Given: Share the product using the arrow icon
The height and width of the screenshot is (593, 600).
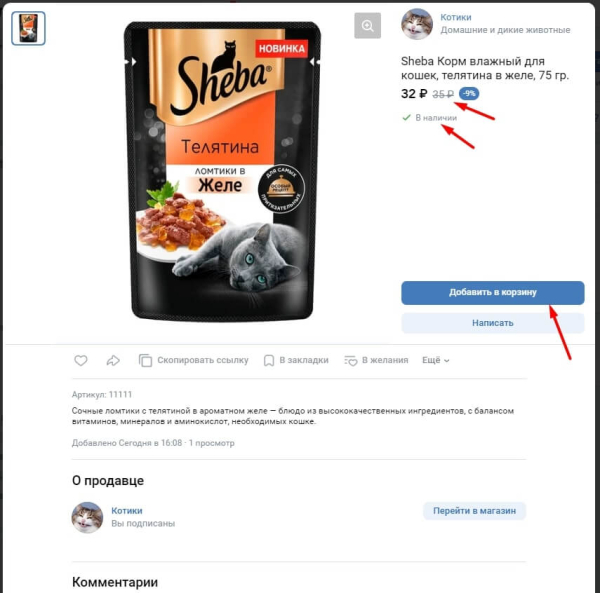Looking at the screenshot, I should coord(113,360).
